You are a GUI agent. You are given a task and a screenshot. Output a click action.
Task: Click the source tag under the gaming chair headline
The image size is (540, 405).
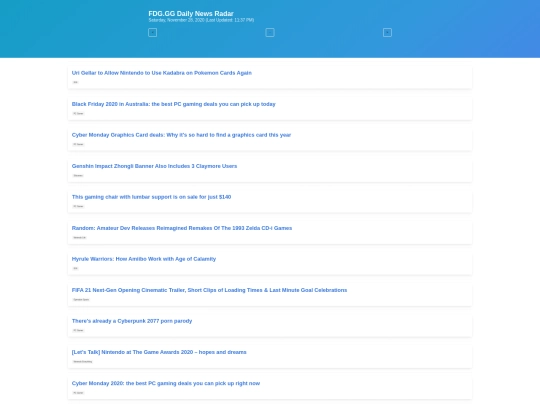coord(78,206)
